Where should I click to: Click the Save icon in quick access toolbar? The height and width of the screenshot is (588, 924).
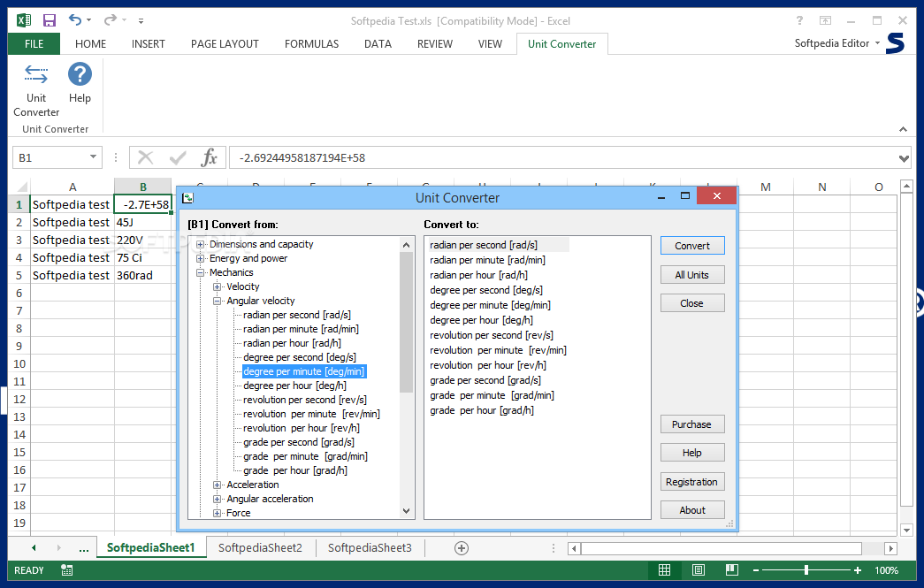click(50, 20)
